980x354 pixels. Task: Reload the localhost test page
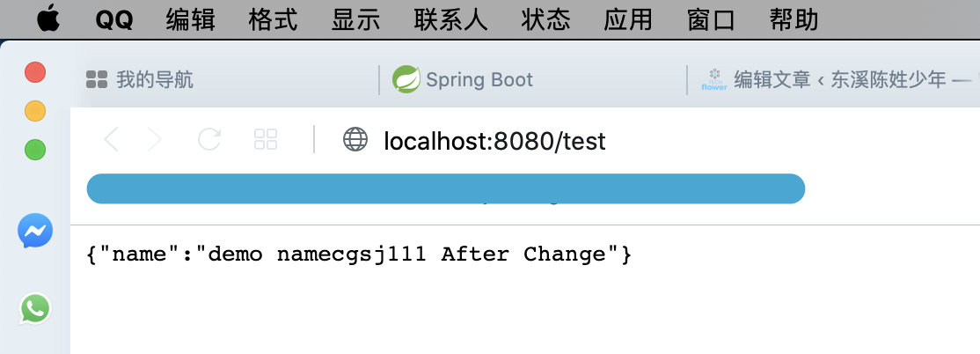(209, 139)
